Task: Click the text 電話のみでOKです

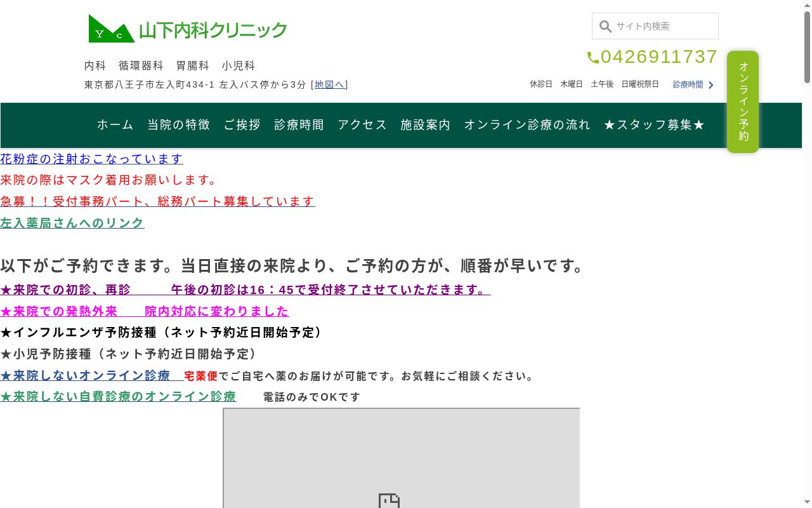Action: click(x=311, y=397)
